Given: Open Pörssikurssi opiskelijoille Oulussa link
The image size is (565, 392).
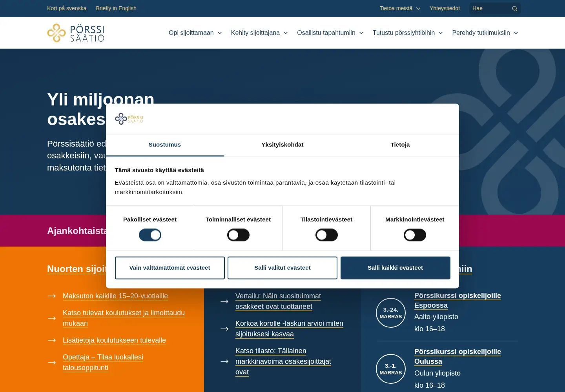Looking at the screenshot, I should pyautogui.click(x=457, y=356).
